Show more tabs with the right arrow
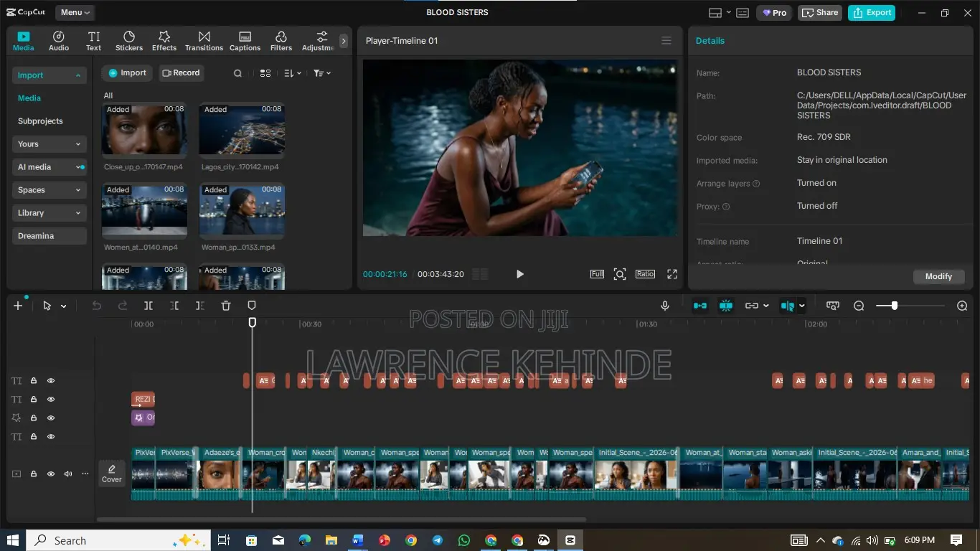This screenshot has height=551, width=980. [x=344, y=41]
